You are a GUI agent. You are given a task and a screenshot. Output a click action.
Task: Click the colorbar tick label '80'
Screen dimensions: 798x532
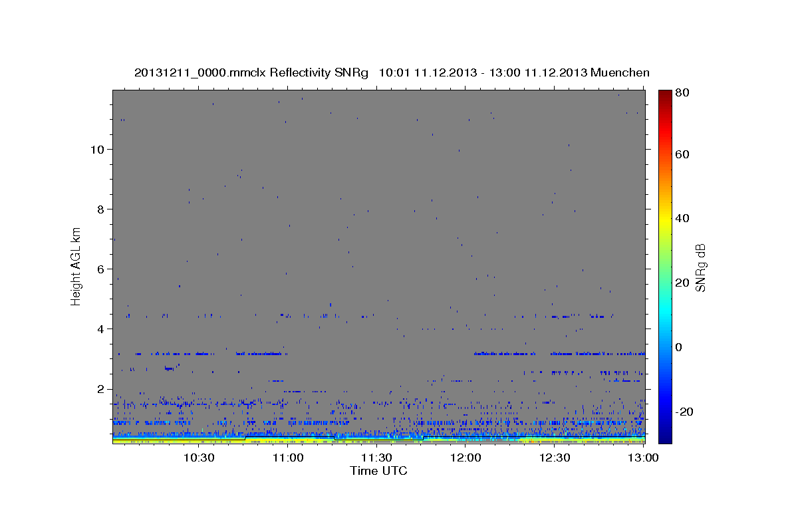click(682, 92)
